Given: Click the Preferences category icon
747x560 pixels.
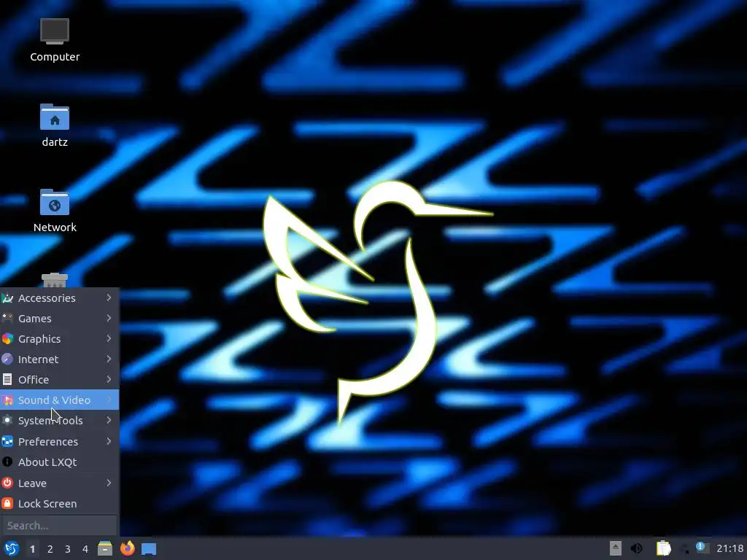Looking at the screenshot, I should (x=7, y=441).
